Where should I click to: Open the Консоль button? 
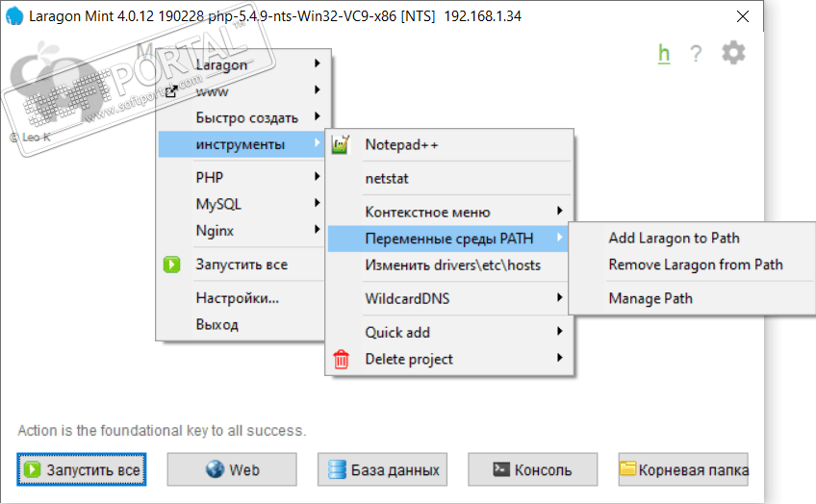(x=532, y=470)
